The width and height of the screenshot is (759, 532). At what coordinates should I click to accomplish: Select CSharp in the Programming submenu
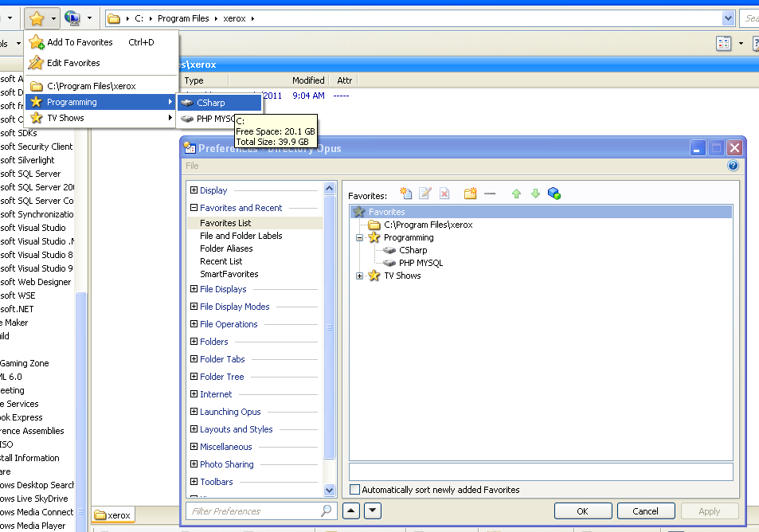[219, 103]
